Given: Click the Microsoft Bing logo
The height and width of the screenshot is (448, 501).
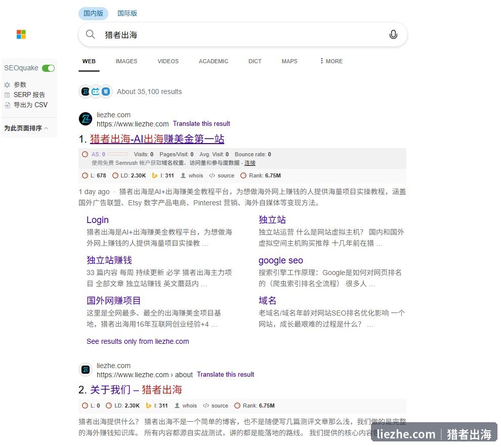Looking at the screenshot, I should (x=21, y=34).
